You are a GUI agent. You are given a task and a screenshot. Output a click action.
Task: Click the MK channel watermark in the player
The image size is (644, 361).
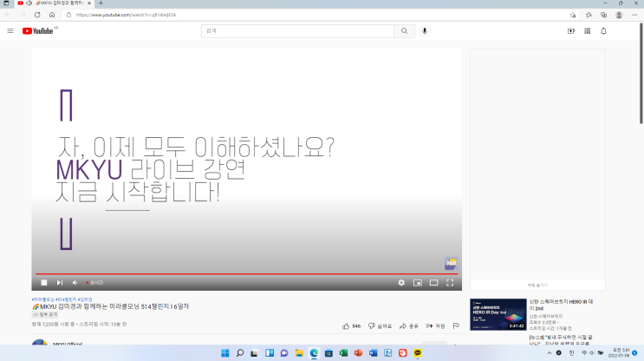(x=451, y=263)
